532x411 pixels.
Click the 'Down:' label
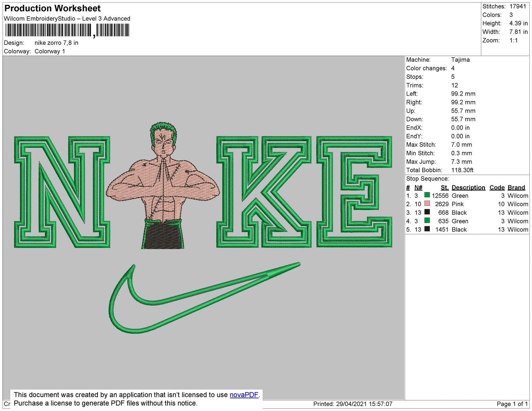pyautogui.click(x=415, y=119)
